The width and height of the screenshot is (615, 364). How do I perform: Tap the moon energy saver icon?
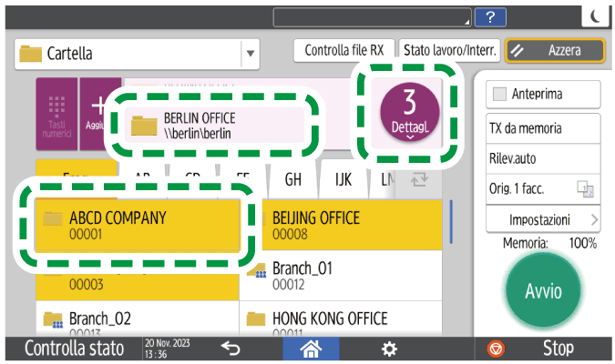[596, 16]
